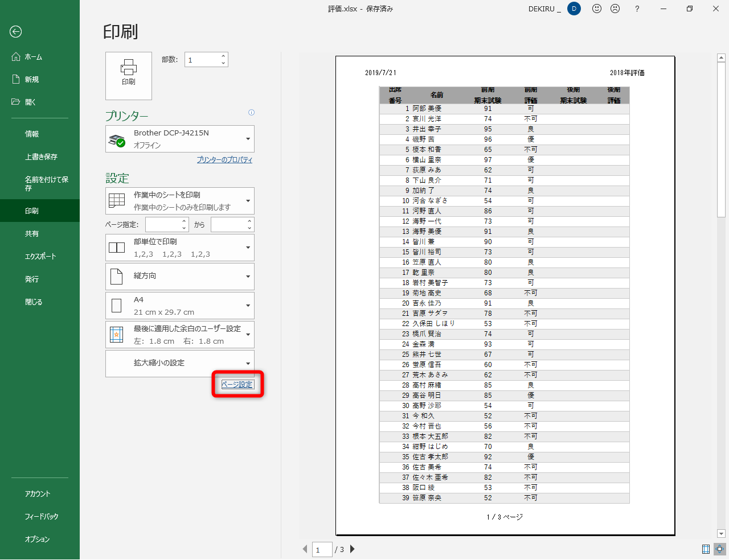Open the 拡大縮小の設定 dropdown

(x=180, y=364)
